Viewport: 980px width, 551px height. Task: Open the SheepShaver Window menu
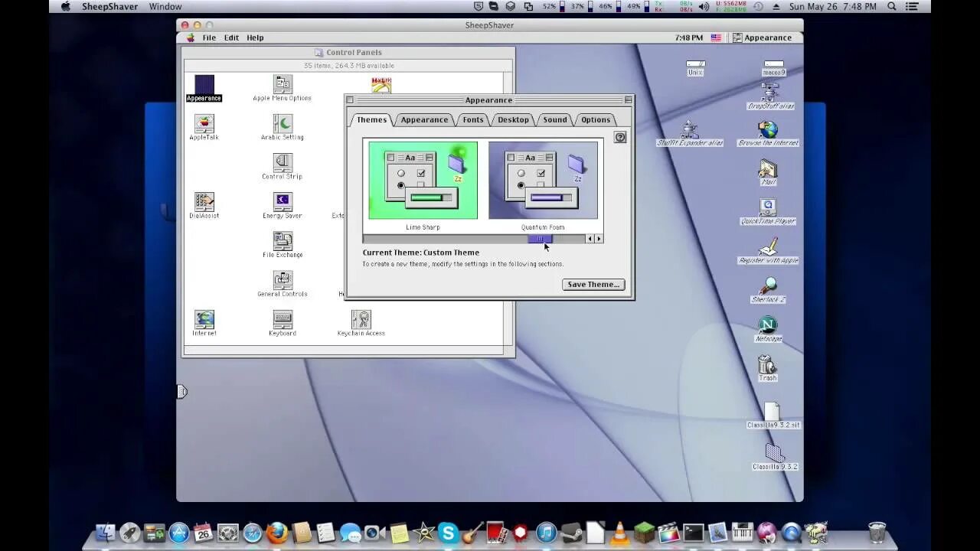tap(165, 6)
